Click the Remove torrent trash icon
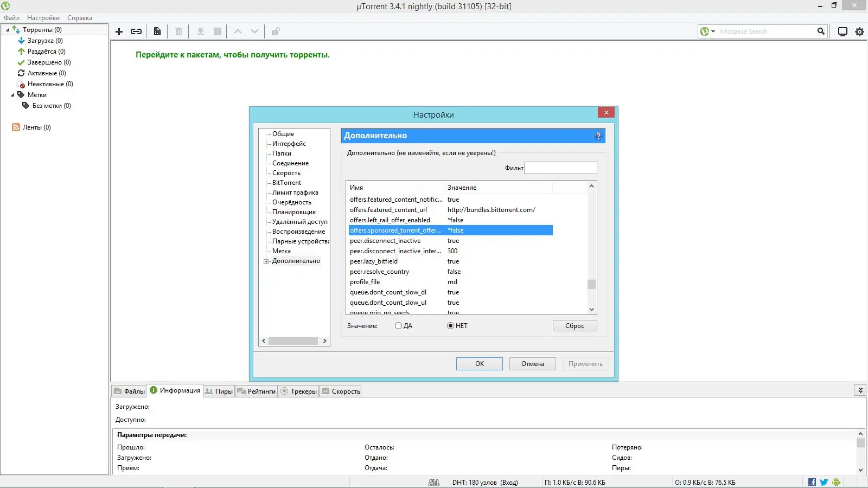Viewport: 868px width, 488px height. (178, 31)
